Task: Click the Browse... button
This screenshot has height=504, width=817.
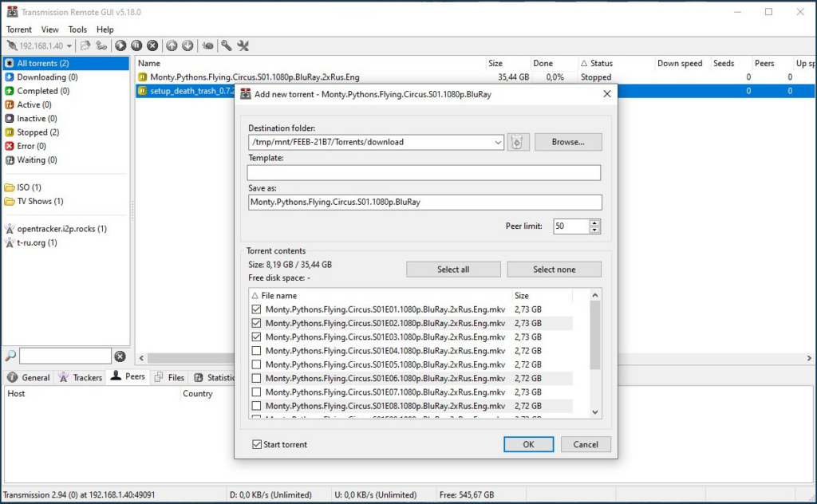Action: pos(567,143)
